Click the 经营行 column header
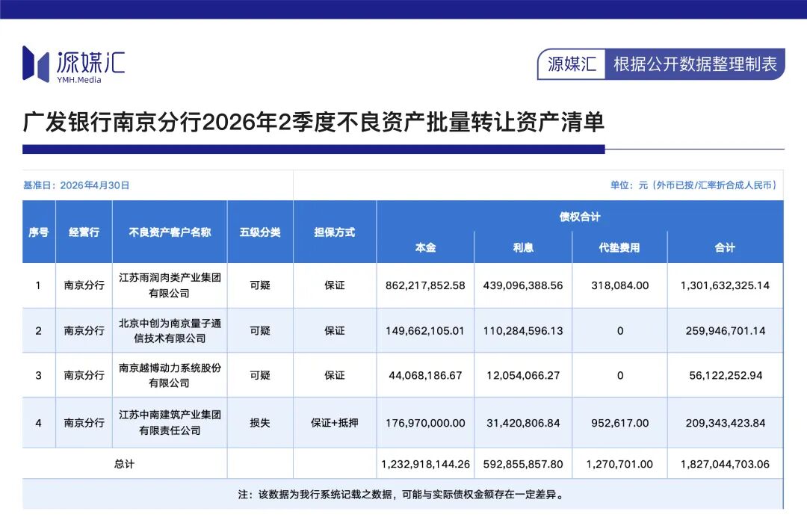This screenshot has width=807, height=532. click(84, 232)
